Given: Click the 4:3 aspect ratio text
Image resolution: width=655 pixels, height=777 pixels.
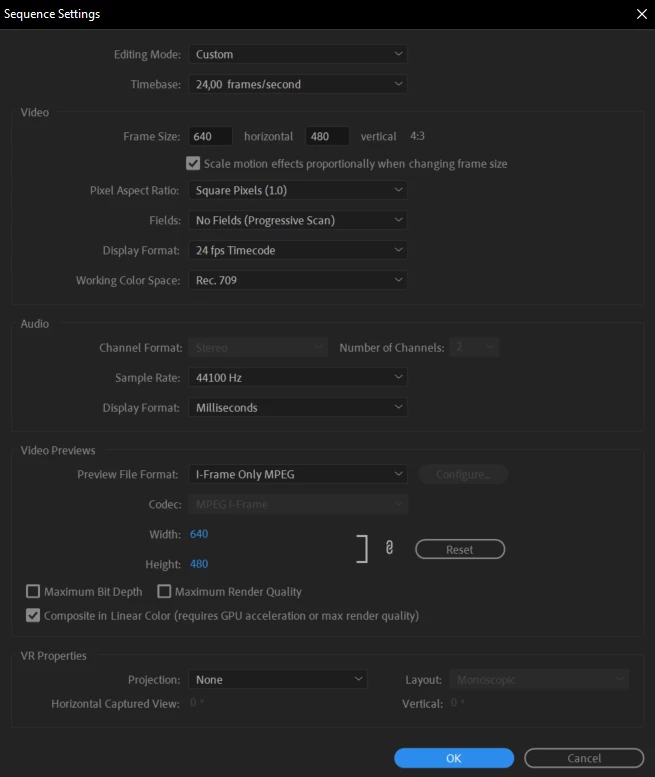Looking at the screenshot, I should point(417,136).
